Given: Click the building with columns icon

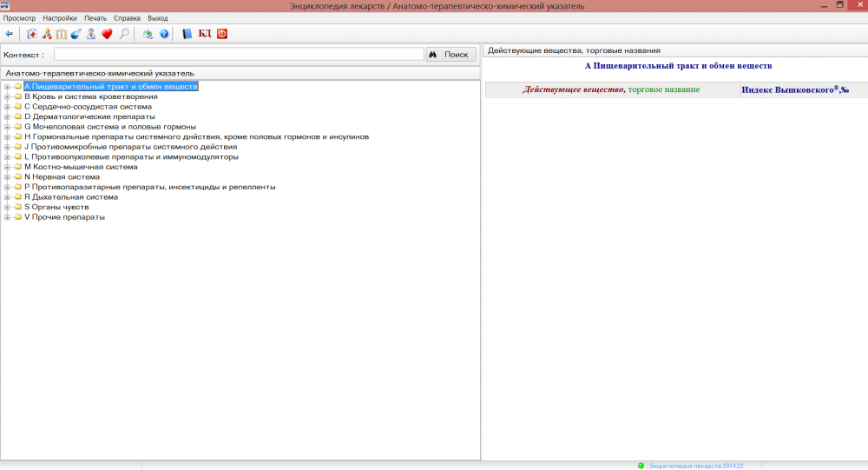Looking at the screenshot, I should click(62, 34).
